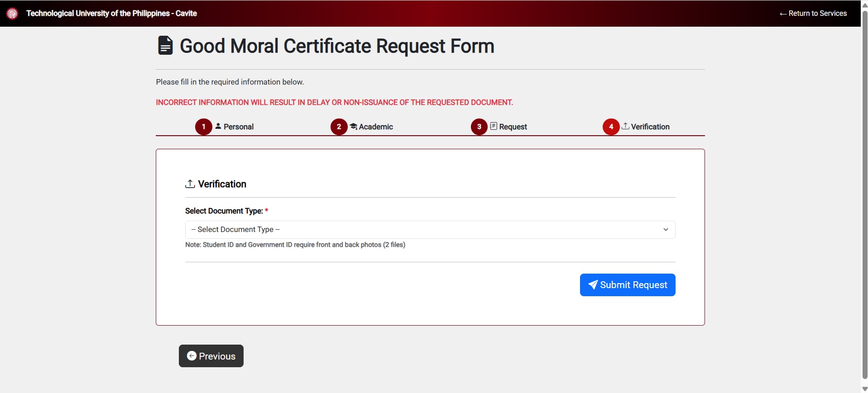This screenshot has width=868, height=393.
Task: Go back using the Previous button text
Action: (217, 356)
